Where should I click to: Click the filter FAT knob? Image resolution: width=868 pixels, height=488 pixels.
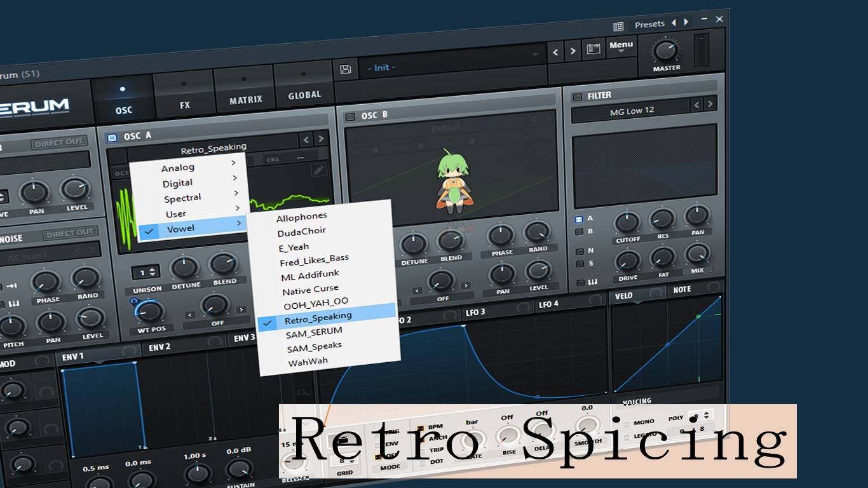(663, 257)
